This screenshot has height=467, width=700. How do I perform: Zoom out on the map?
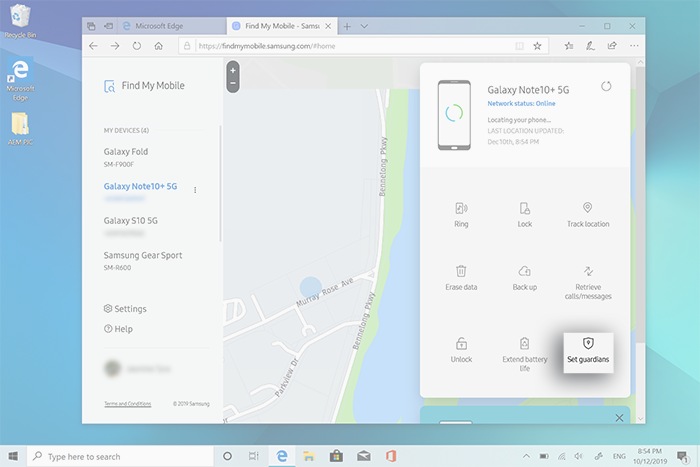(x=233, y=83)
